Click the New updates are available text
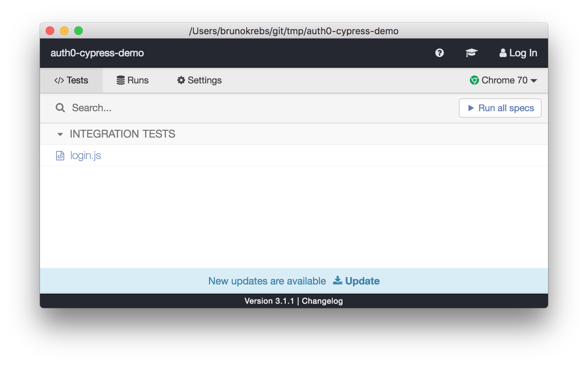This screenshot has width=588, height=365. 267,281
